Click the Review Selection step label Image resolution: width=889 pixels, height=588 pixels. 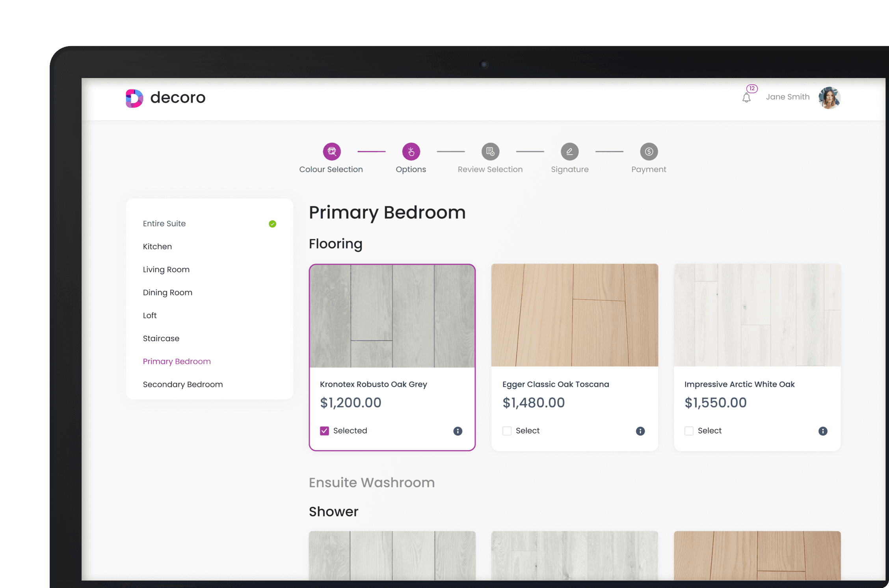coord(490,169)
